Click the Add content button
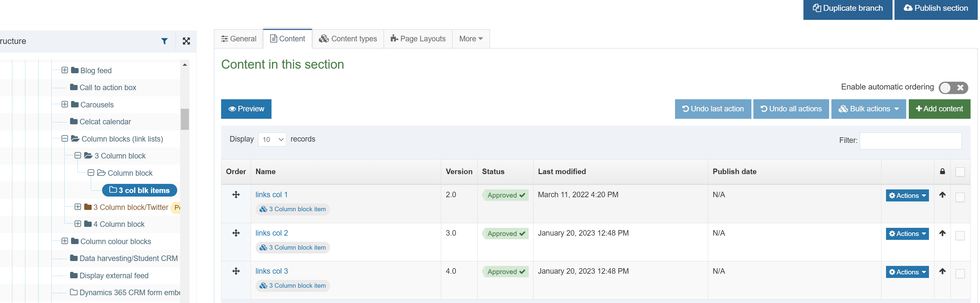The width and height of the screenshot is (980, 303). coord(939,109)
